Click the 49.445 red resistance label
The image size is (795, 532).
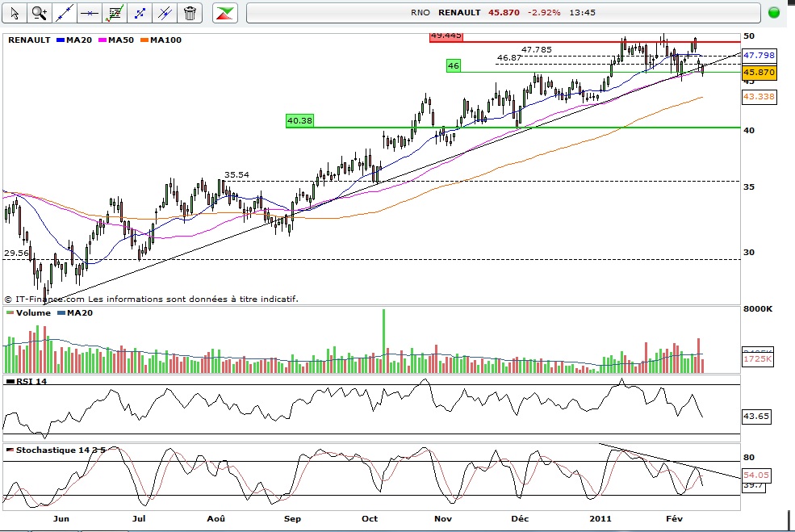(446, 36)
